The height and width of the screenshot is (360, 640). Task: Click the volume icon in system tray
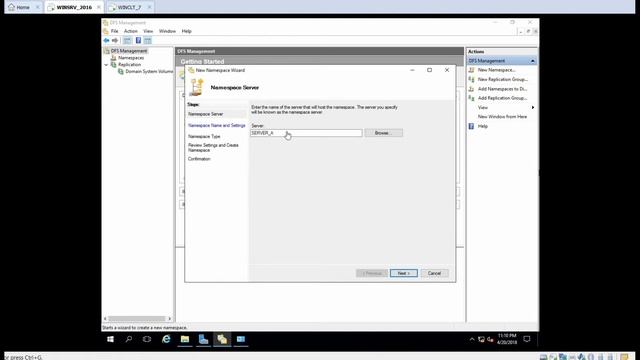[490, 339]
